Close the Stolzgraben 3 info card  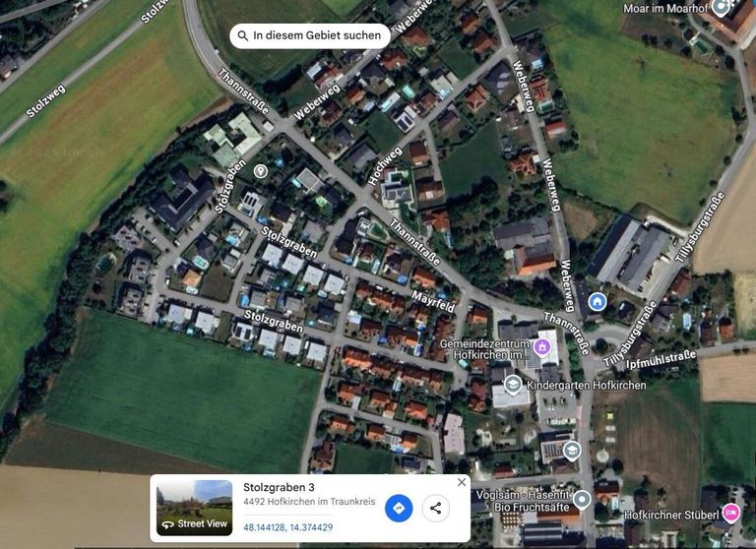pos(462,482)
